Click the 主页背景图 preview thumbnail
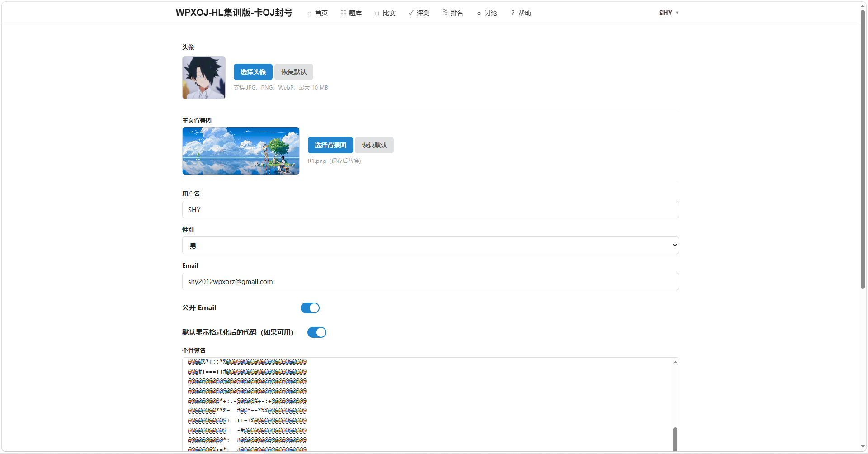This screenshot has width=868, height=454. pyautogui.click(x=241, y=151)
